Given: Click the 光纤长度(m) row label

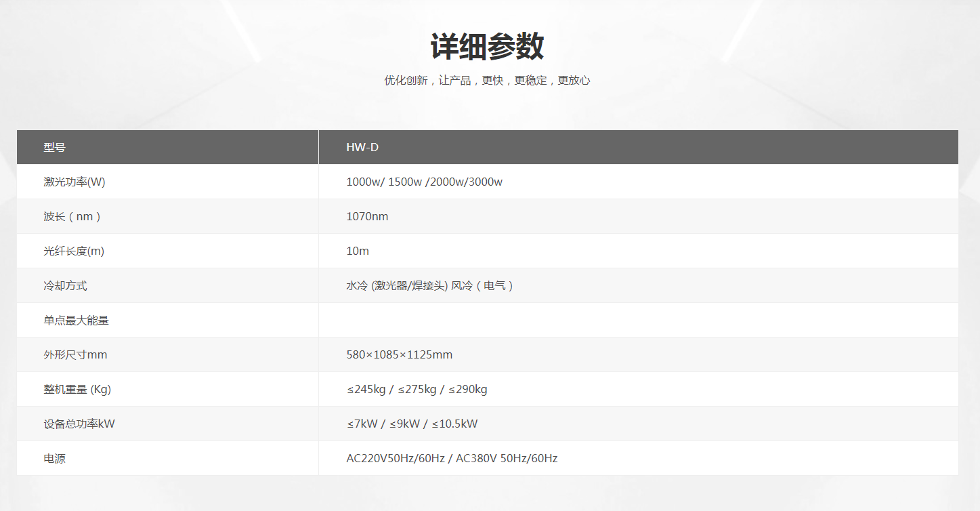Looking at the screenshot, I should pyautogui.click(x=74, y=251).
